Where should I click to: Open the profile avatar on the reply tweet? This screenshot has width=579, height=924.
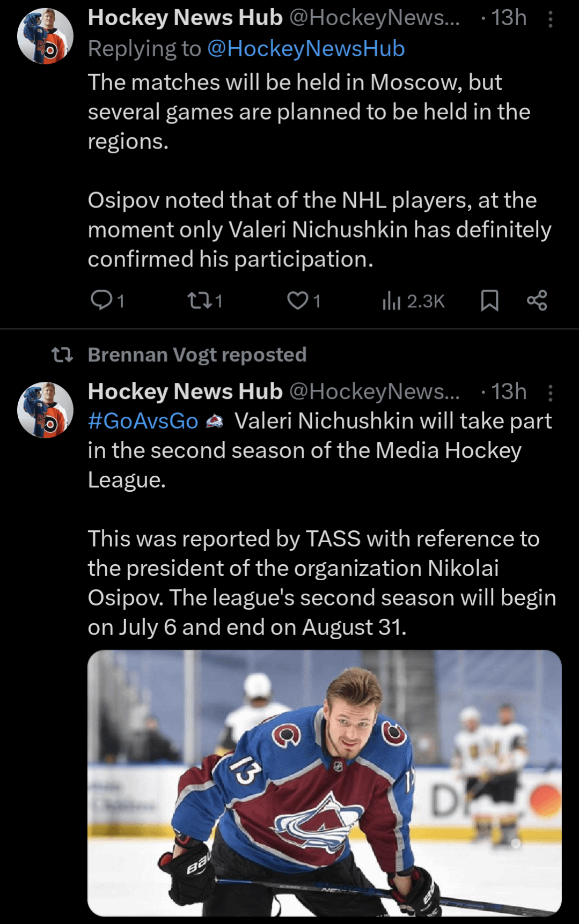(46, 36)
